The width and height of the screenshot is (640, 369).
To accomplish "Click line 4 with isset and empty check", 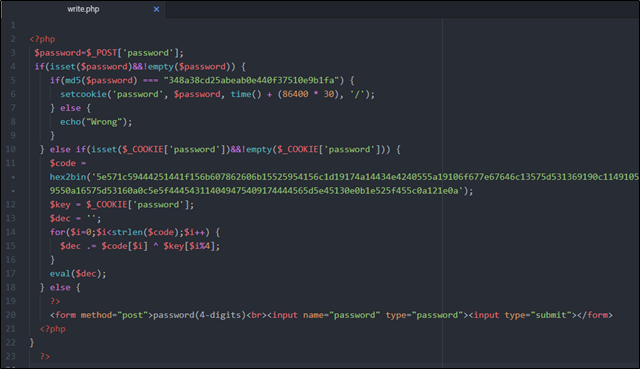I will pyautogui.click(x=140, y=67).
